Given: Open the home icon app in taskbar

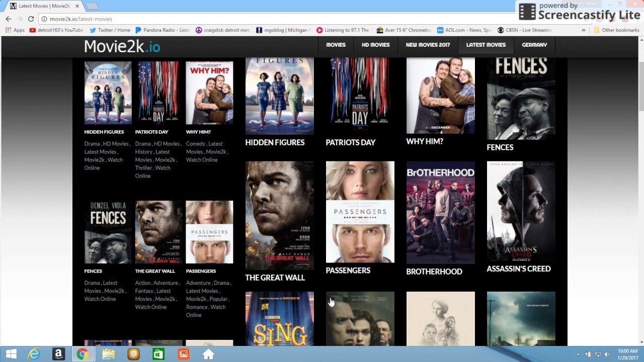Looking at the screenshot, I should tap(208, 354).
